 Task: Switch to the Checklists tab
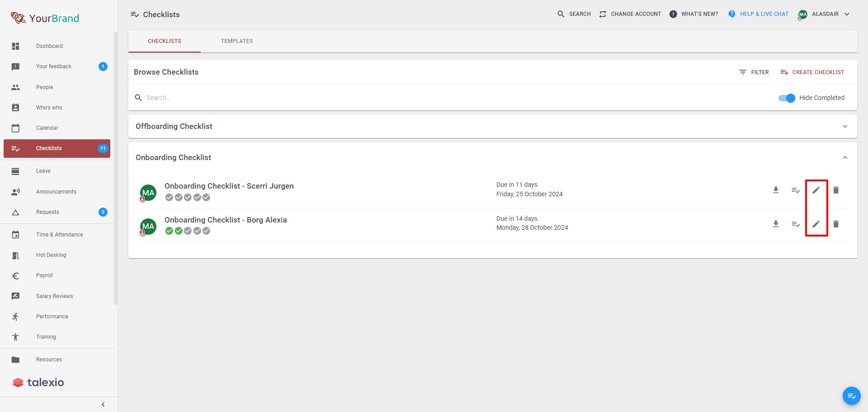point(165,41)
